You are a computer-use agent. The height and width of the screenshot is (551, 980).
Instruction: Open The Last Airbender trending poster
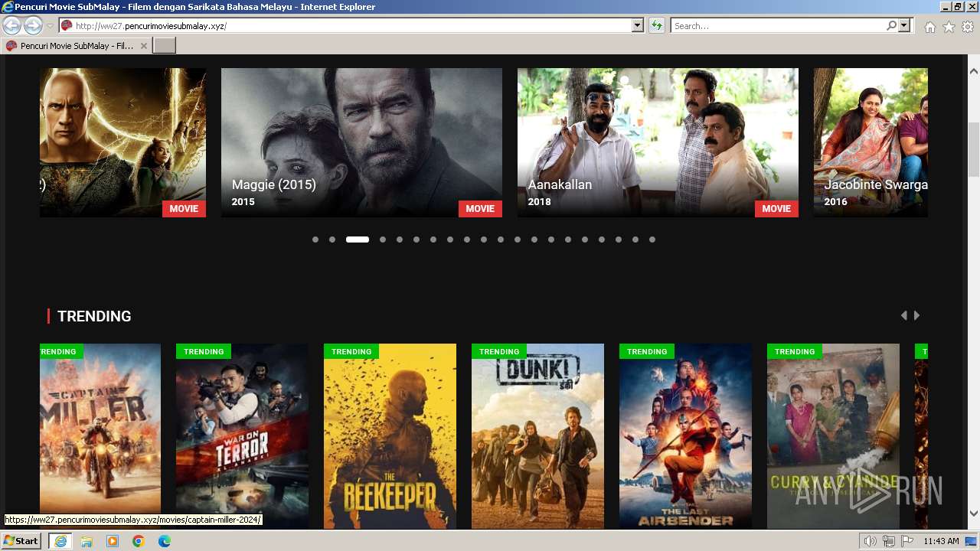[685, 436]
